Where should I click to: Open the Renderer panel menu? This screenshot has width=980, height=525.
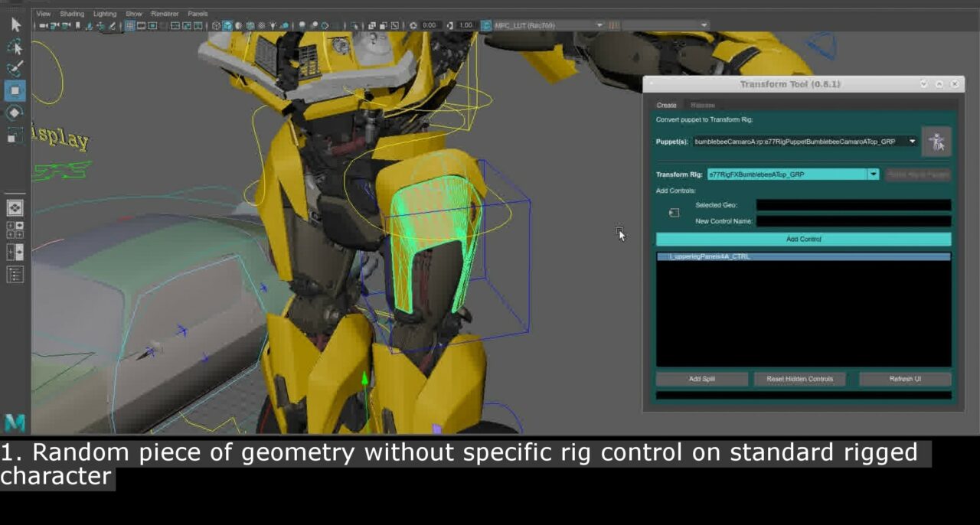[x=165, y=14]
